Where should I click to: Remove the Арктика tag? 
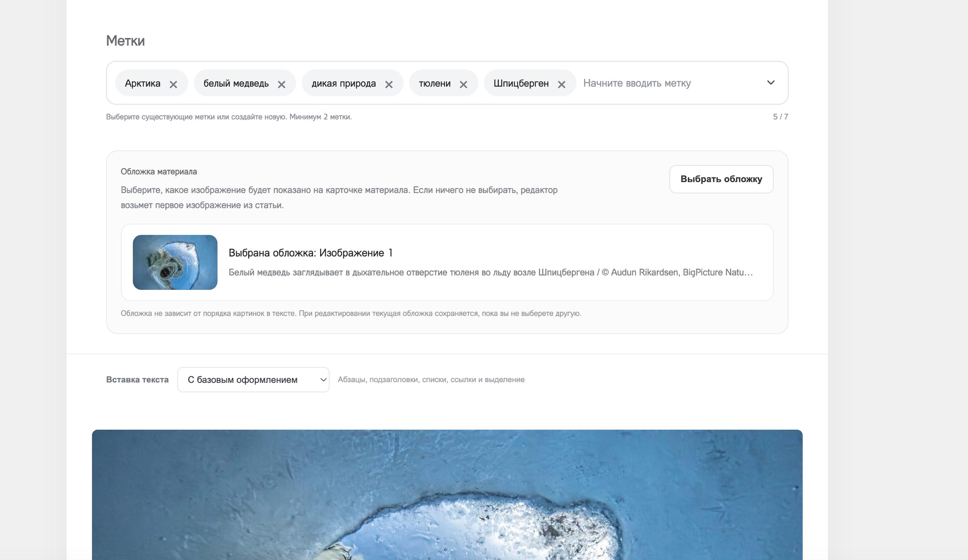tap(173, 84)
